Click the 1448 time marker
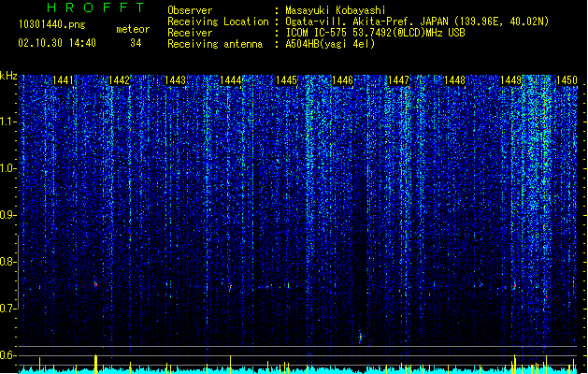Viewport: 588px width, 374px height. (455, 80)
